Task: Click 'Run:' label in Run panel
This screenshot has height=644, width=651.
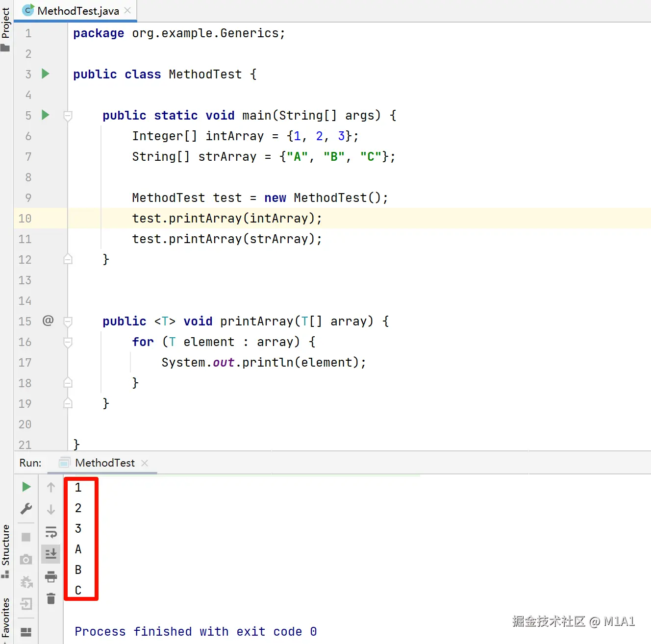Action: 30,463
